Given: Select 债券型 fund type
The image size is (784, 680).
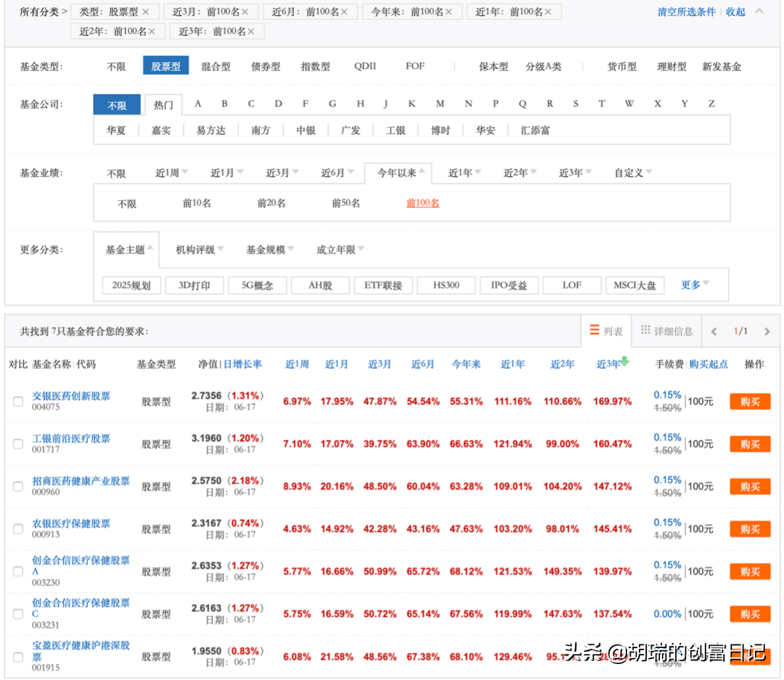Looking at the screenshot, I should pyautogui.click(x=266, y=67).
